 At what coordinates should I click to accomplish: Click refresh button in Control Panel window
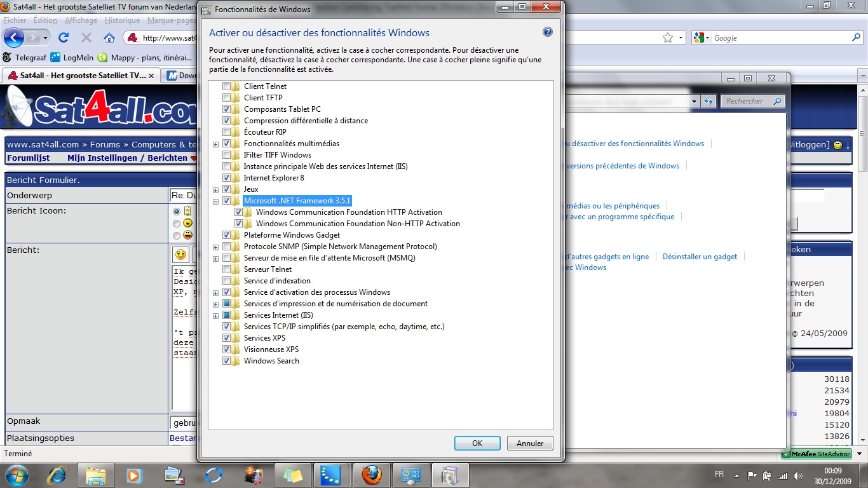coord(710,101)
